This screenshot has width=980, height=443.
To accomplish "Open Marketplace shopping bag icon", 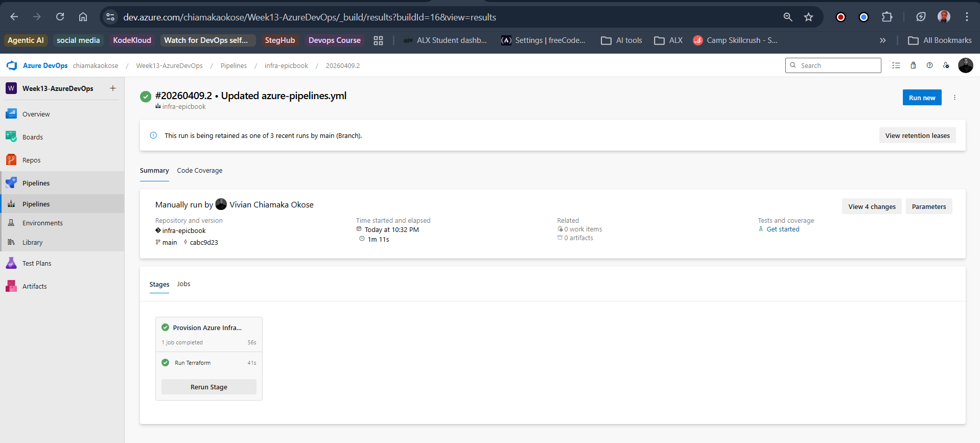I will (913, 65).
